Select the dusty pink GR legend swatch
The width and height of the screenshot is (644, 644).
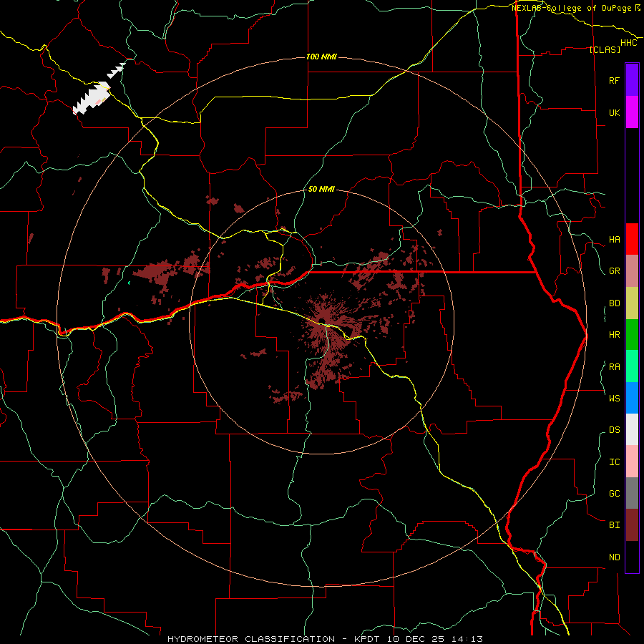(x=632, y=271)
